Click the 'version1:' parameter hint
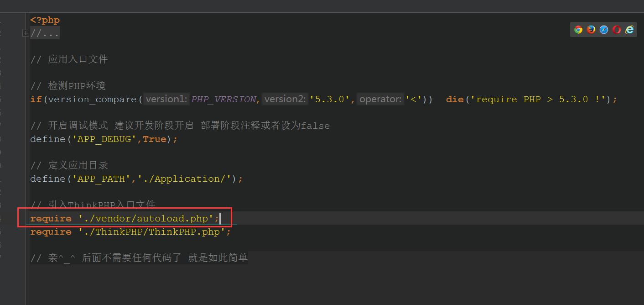Screen dimensions: 644x305 [x=167, y=99]
